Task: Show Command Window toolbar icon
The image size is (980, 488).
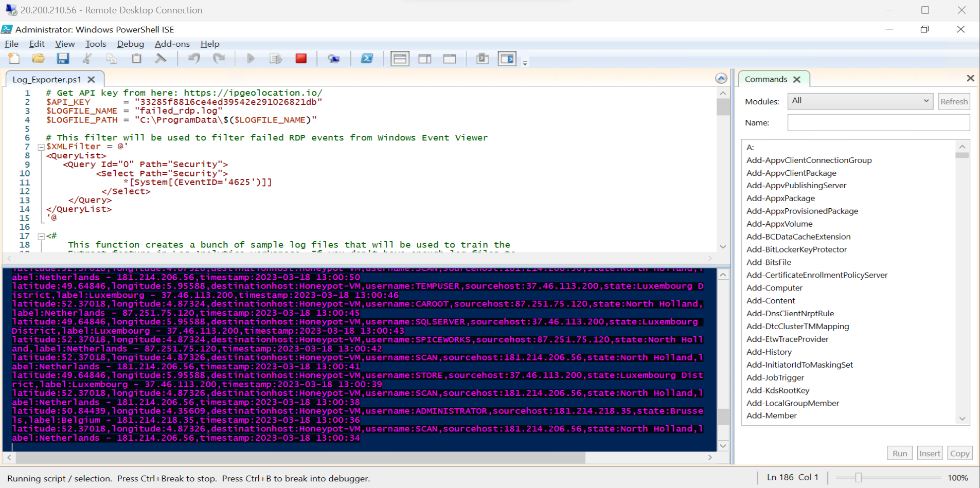Action: pos(483,59)
